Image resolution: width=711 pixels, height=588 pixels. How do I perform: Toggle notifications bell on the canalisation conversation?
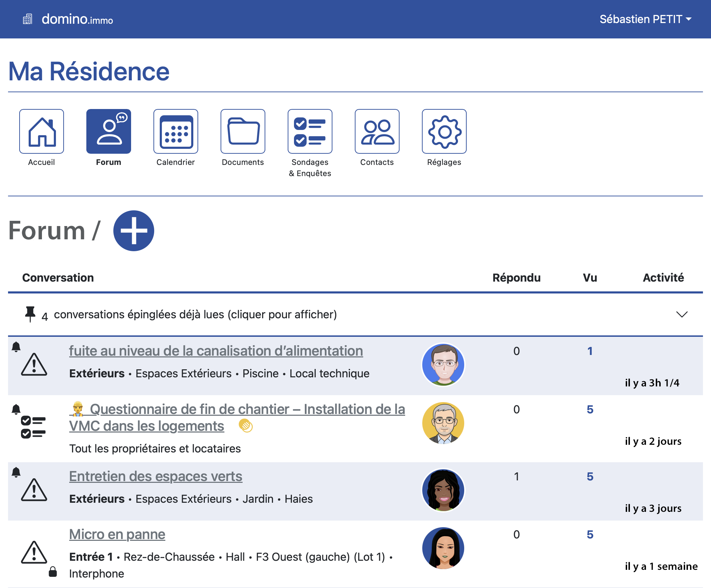click(15, 347)
